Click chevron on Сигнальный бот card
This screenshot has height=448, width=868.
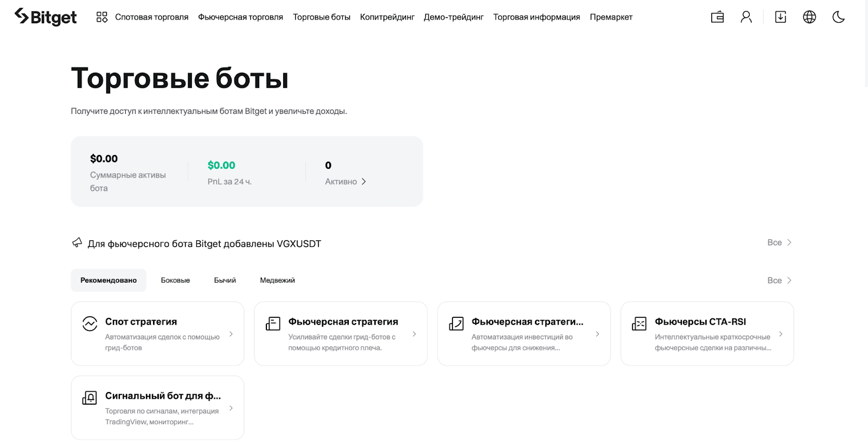tap(231, 408)
